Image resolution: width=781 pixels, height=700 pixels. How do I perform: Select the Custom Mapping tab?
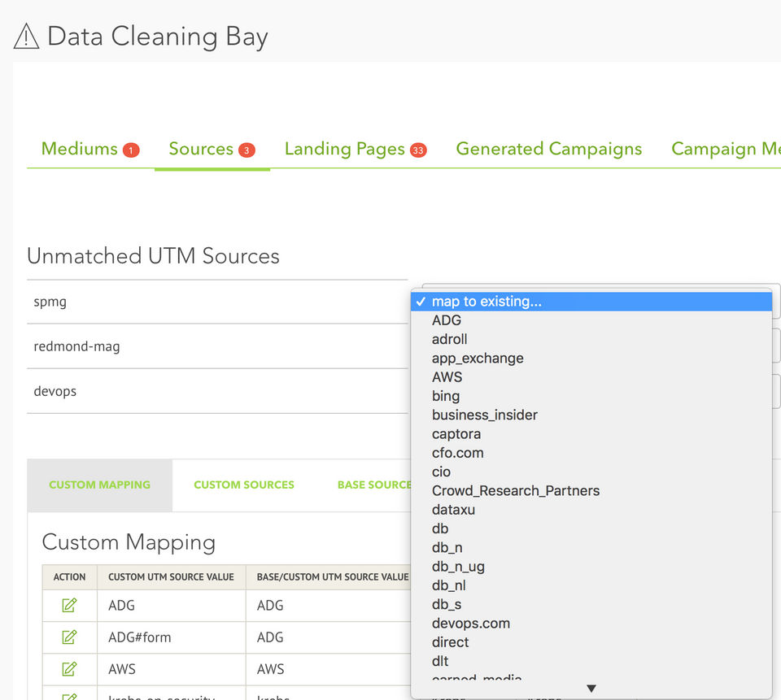(99, 485)
